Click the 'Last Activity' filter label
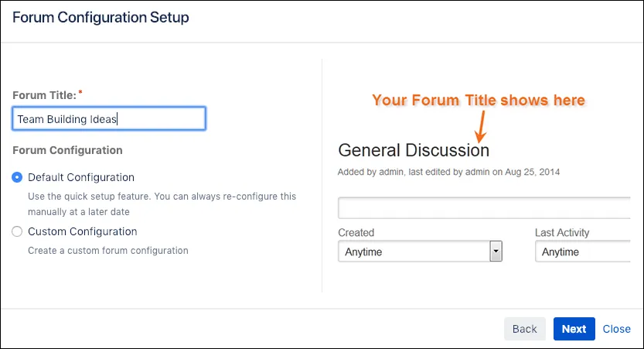The image size is (644, 349). click(x=562, y=233)
